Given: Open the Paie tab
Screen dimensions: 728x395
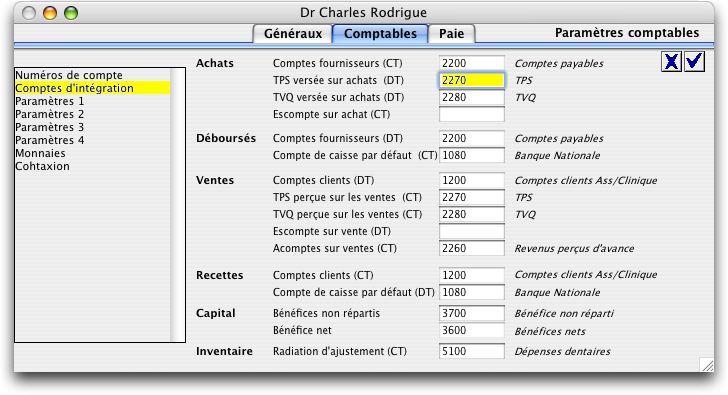Looking at the screenshot, I should [452, 34].
